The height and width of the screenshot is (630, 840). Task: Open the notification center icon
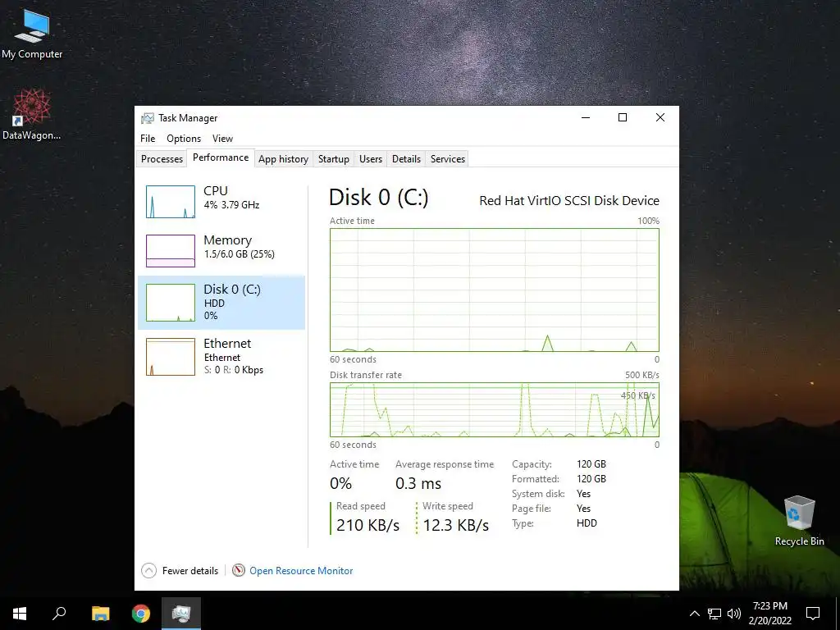coord(813,614)
